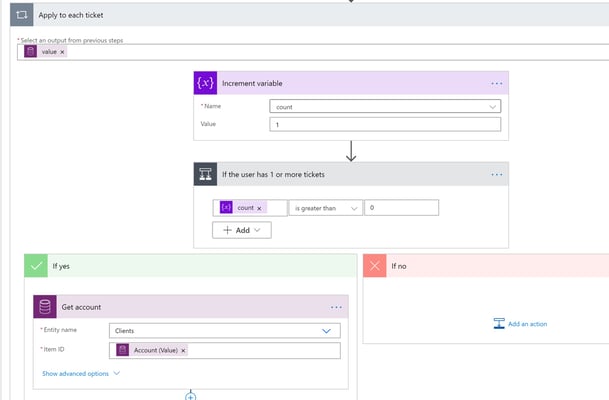Click the count variable token in condition
This screenshot has height=400, width=609.
243,207
